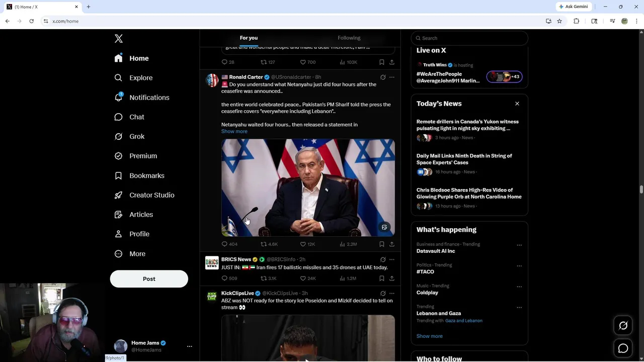Open options for Coldplay trend

click(x=519, y=287)
